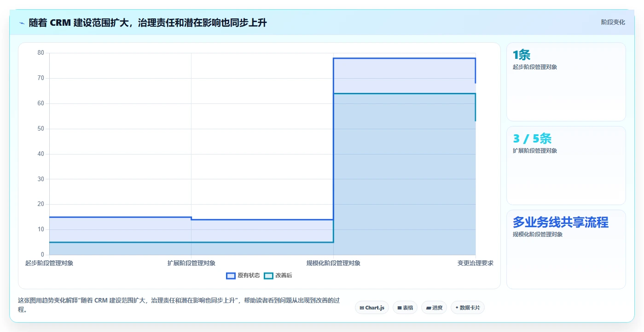Click the header title about CRM 建设范围扩大
The image size is (644, 332).
click(x=148, y=23)
